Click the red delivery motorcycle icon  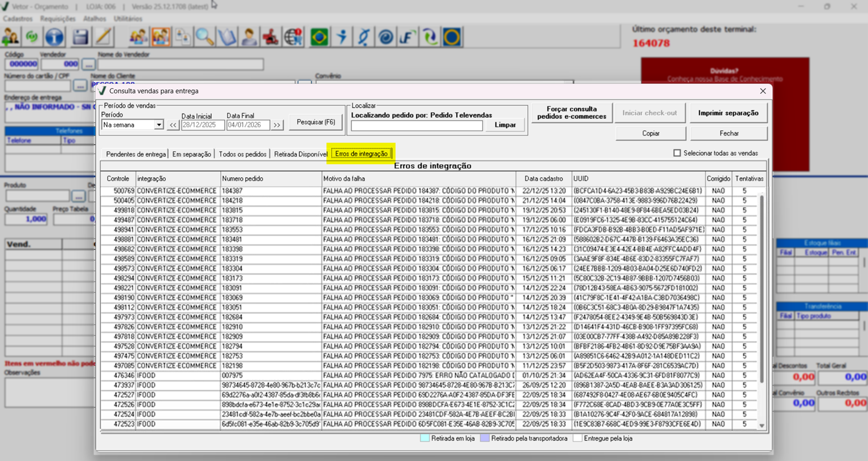point(270,37)
